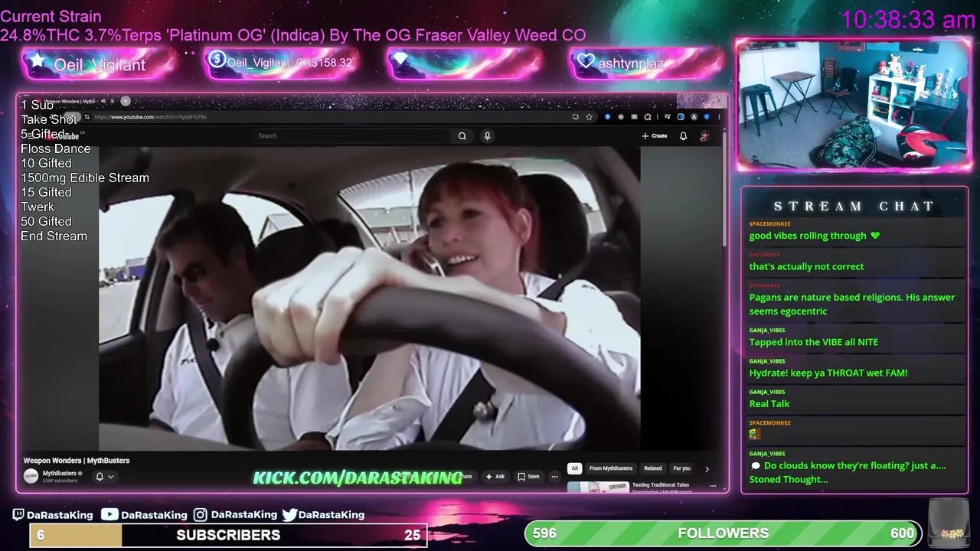980x551 pixels.
Task: Click the Twitter DaRastaKing social label
Action: (323, 515)
